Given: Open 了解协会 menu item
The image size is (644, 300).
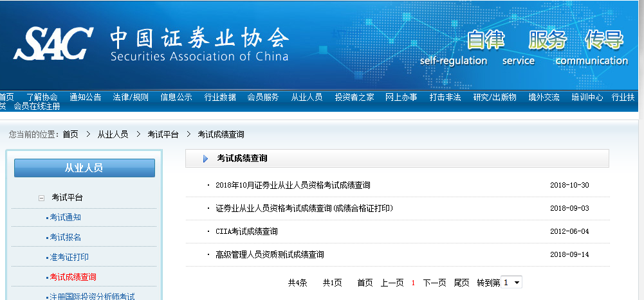Looking at the screenshot, I should tap(42, 97).
